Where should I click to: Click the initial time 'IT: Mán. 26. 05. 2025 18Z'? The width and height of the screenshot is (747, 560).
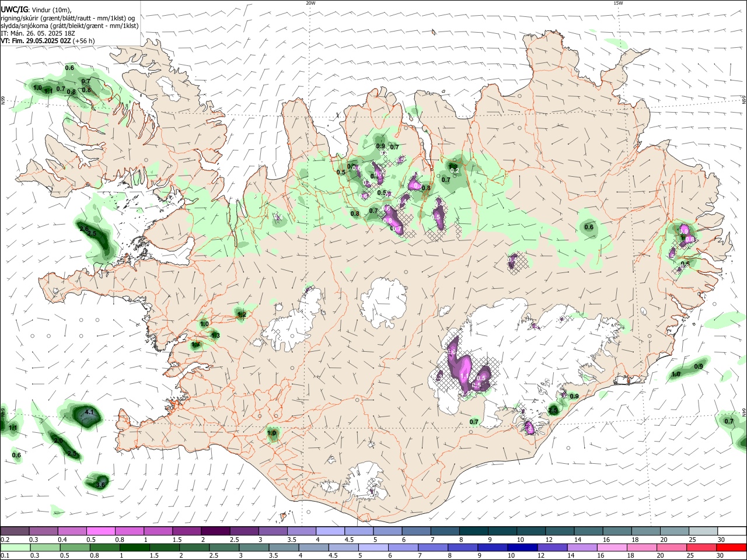coord(38,33)
